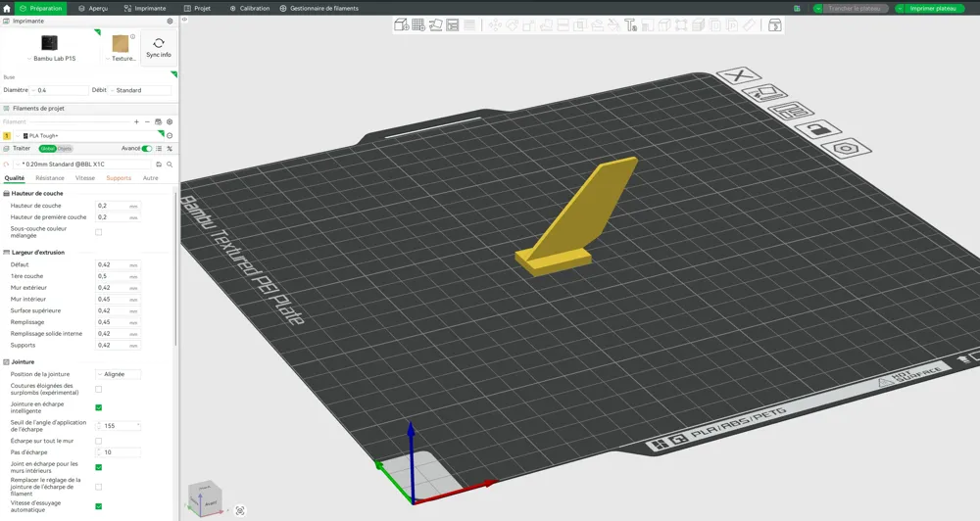
Task: Add a filament with plus icon
Action: click(x=136, y=121)
